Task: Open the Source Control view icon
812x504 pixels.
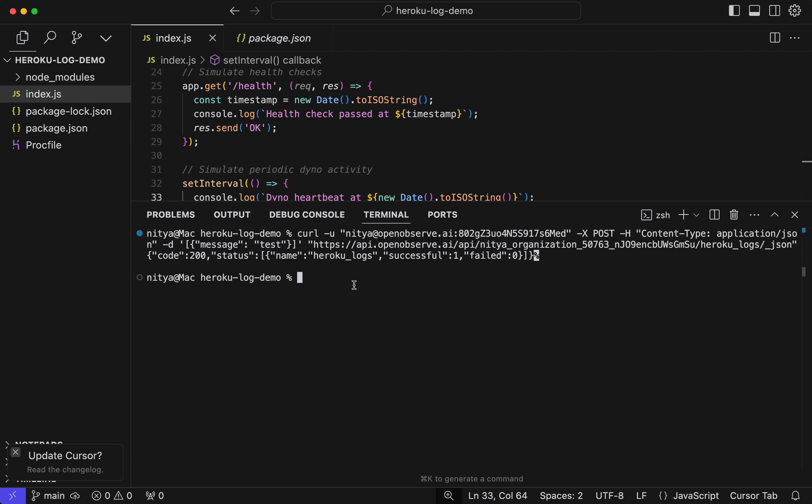Action: tap(77, 38)
